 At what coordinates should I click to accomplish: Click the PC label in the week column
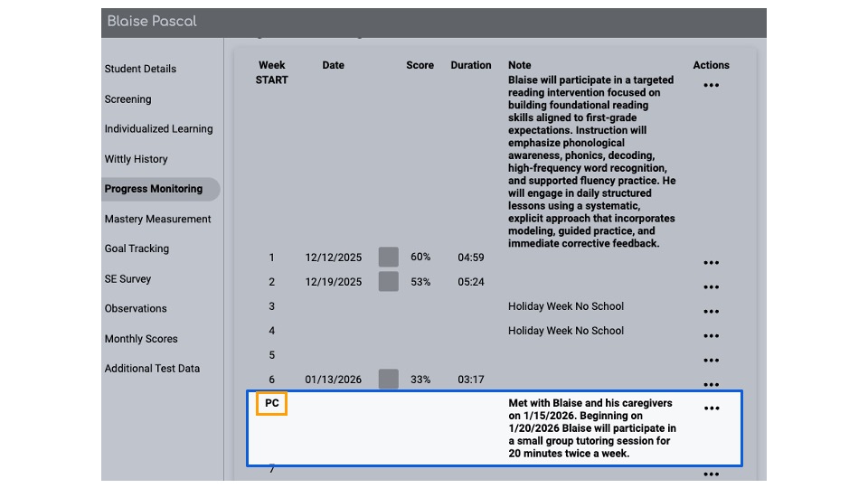[x=271, y=403]
